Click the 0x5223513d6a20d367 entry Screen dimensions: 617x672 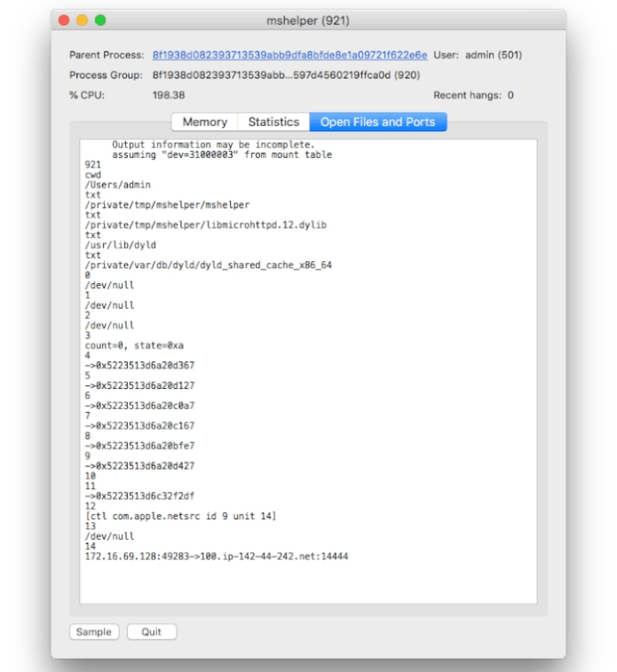(x=139, y=366)
